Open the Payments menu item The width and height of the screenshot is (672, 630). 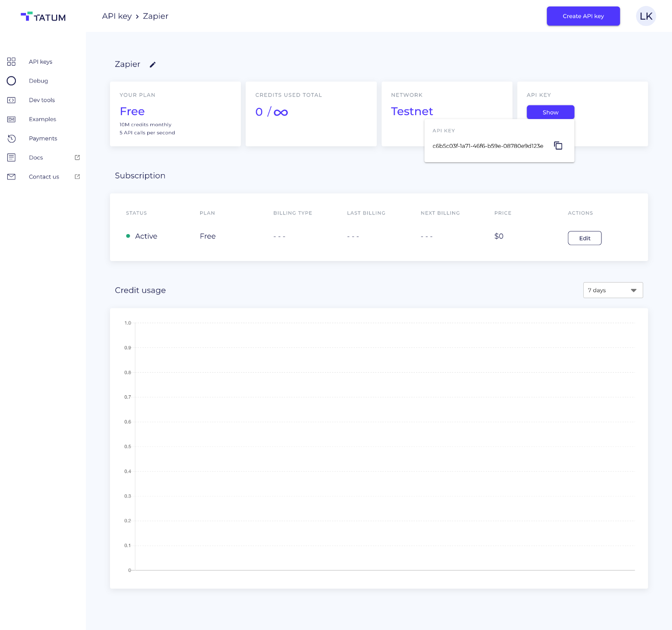[x=43, y=138]
